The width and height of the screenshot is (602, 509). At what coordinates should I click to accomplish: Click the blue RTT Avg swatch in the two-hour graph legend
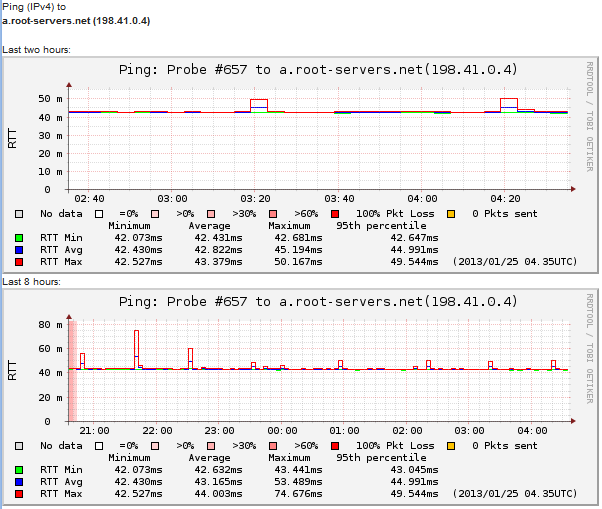[x=19, y=251]
